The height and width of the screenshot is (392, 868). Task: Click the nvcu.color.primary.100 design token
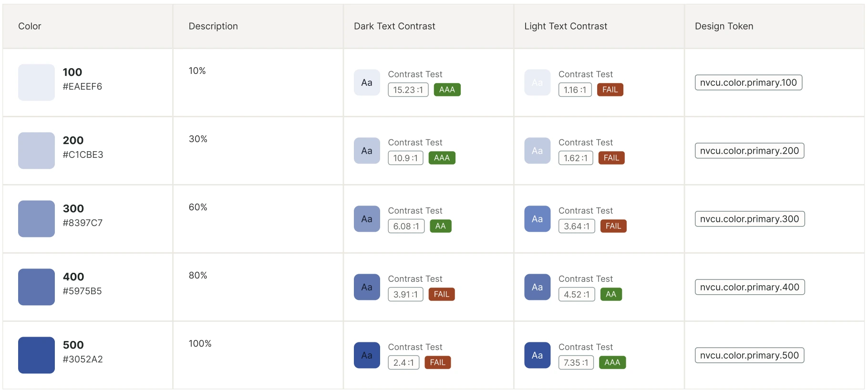tap(748, 83)
